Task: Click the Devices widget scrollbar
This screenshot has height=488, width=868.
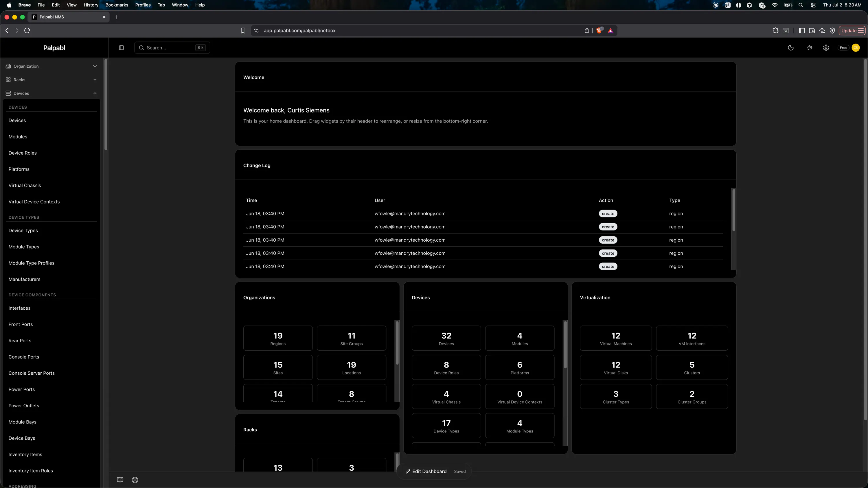Action: point(565,344)
